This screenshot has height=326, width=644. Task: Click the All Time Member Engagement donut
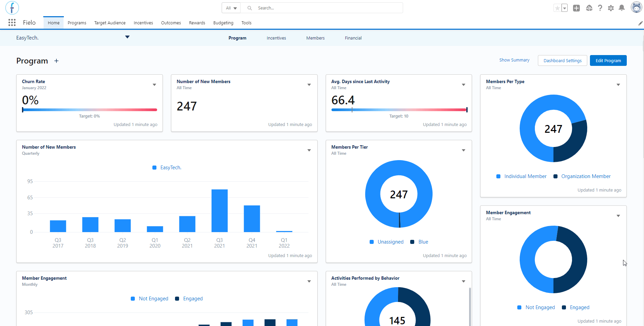pyautogui.click(x=553, y=259)
